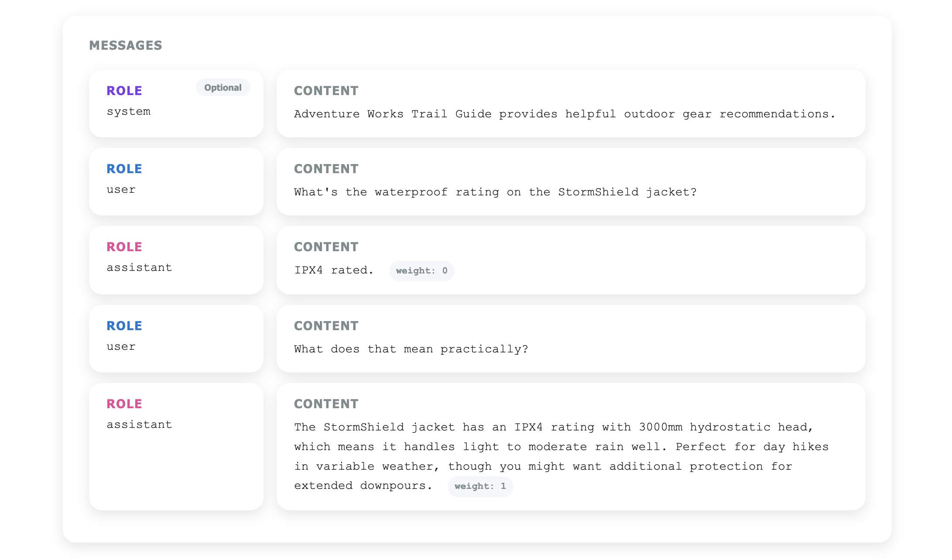
Task: Click the "IPX4 rated." content text
Action: click(334, 270)
